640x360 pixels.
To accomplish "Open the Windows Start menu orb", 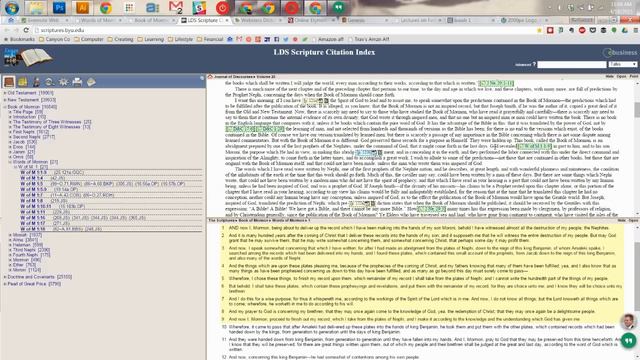I will tap(11, 8).
